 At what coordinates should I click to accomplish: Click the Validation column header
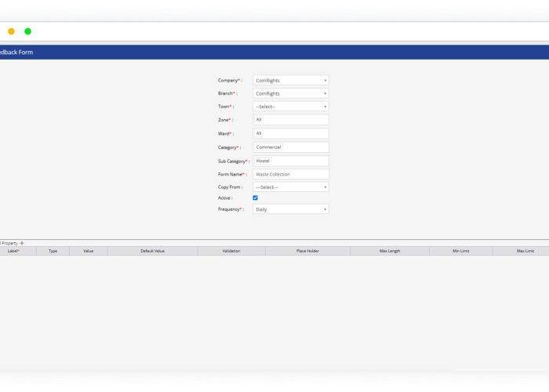(x=231, y=251)
